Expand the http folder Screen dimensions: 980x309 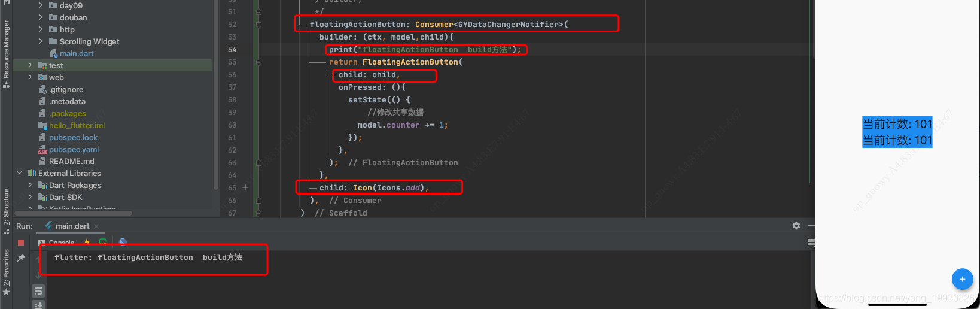41,29
